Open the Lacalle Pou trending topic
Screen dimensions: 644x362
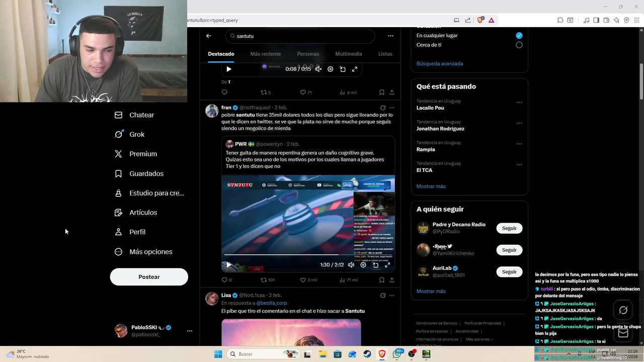(430, 108)
